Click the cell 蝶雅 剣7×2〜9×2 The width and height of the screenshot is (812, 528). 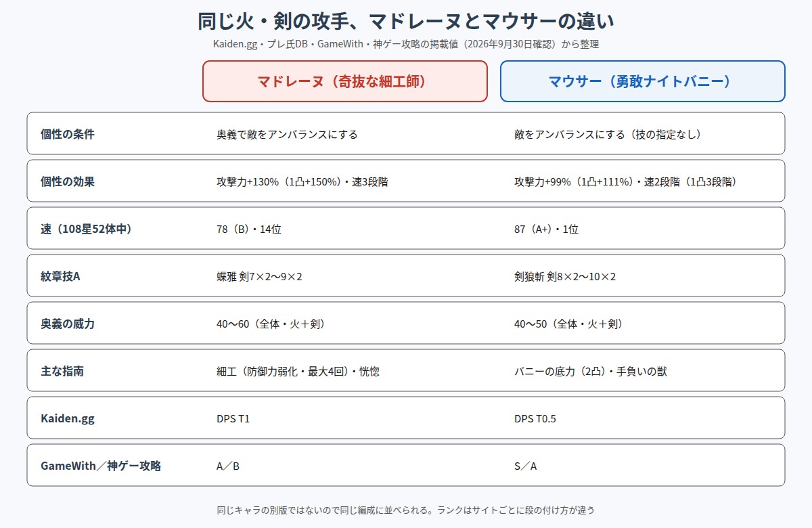(259, 276)
